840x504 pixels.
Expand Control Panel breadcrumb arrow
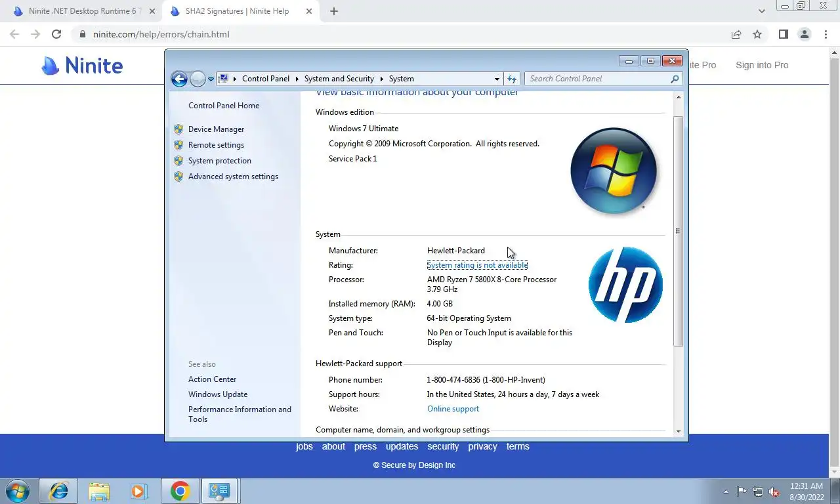pos(297,79)
